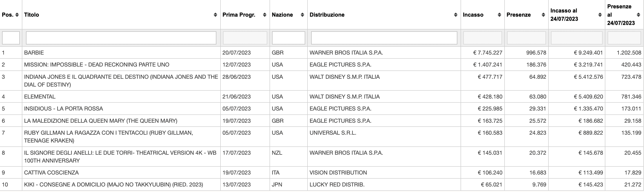Screen dimensions: 644x192
Task: Click the Incasso column header label
Action: click(x=473, y=15)
